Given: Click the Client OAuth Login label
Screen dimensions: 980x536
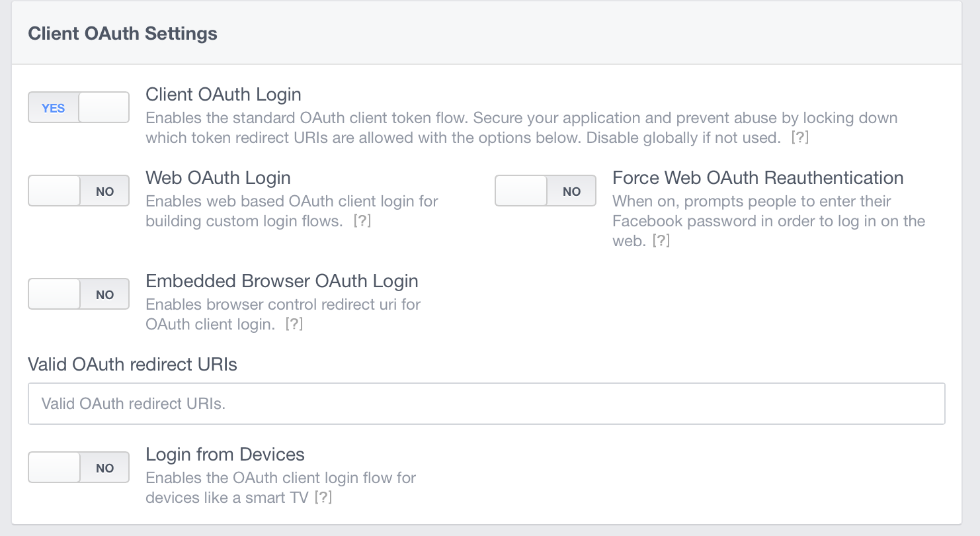Looking at the screenshot, I should (224, 94).
